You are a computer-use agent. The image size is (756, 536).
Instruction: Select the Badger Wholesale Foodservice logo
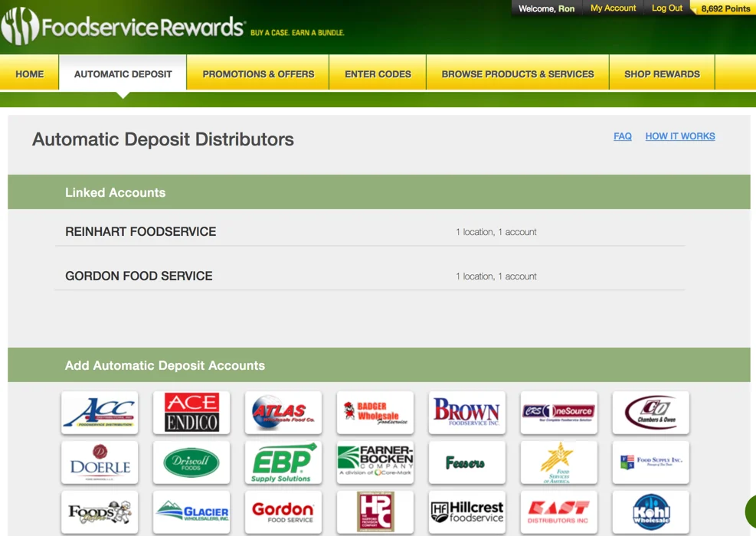[375, 413]
